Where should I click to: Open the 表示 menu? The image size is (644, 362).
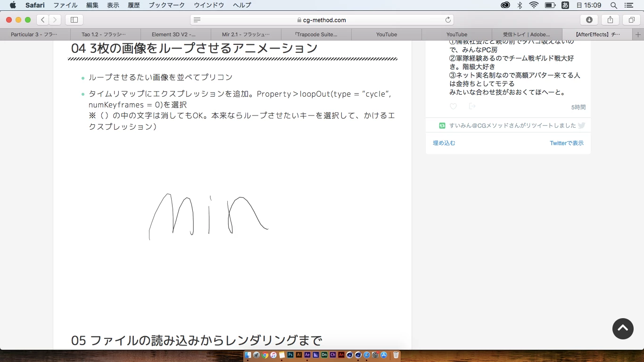tap(113, 5)
